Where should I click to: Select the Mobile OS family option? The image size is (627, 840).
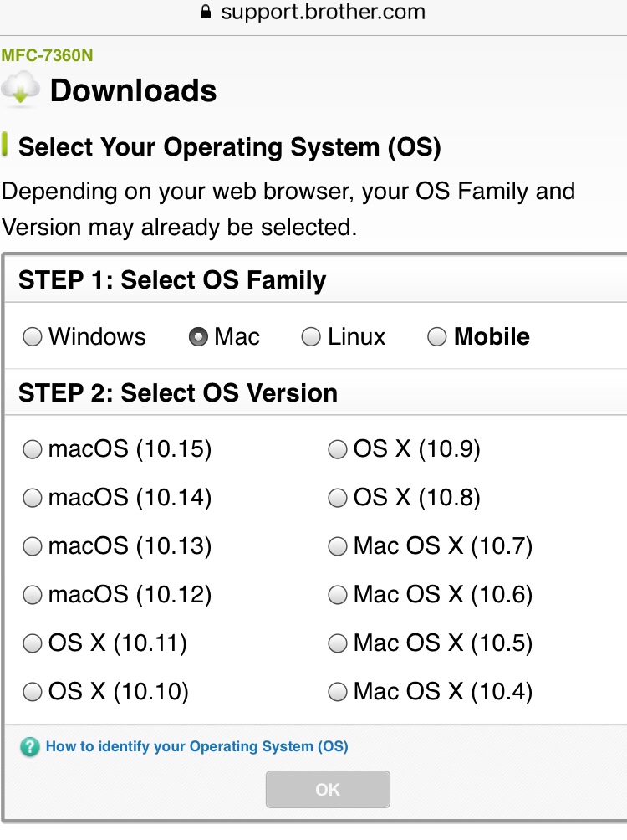pyautogui.click(x=436, y=337)
